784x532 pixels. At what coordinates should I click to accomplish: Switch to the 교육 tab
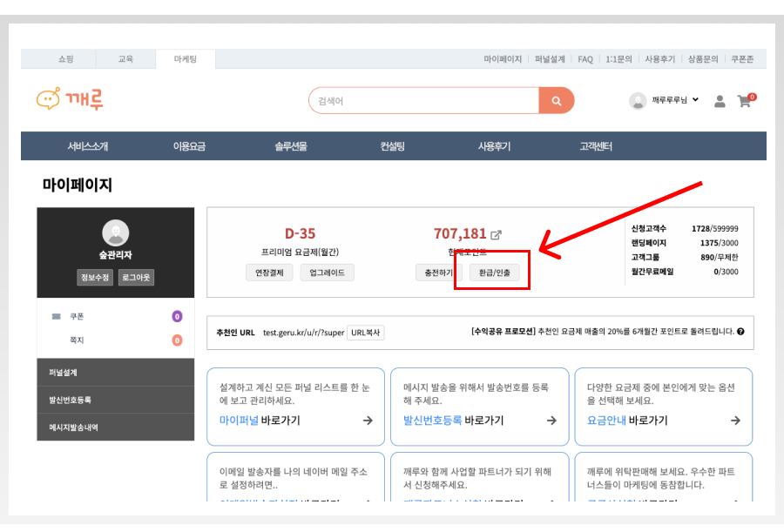pos(126,59)
